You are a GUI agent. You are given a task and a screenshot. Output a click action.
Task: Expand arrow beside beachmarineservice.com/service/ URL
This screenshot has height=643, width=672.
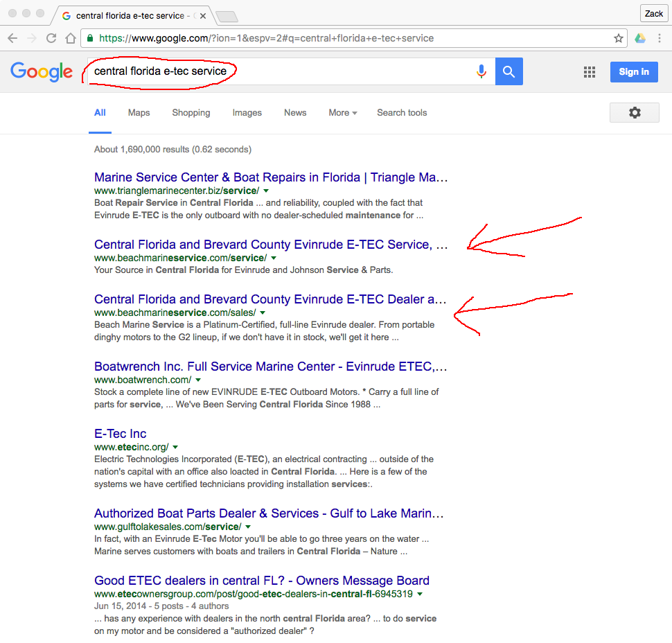(x=274, y=258)
